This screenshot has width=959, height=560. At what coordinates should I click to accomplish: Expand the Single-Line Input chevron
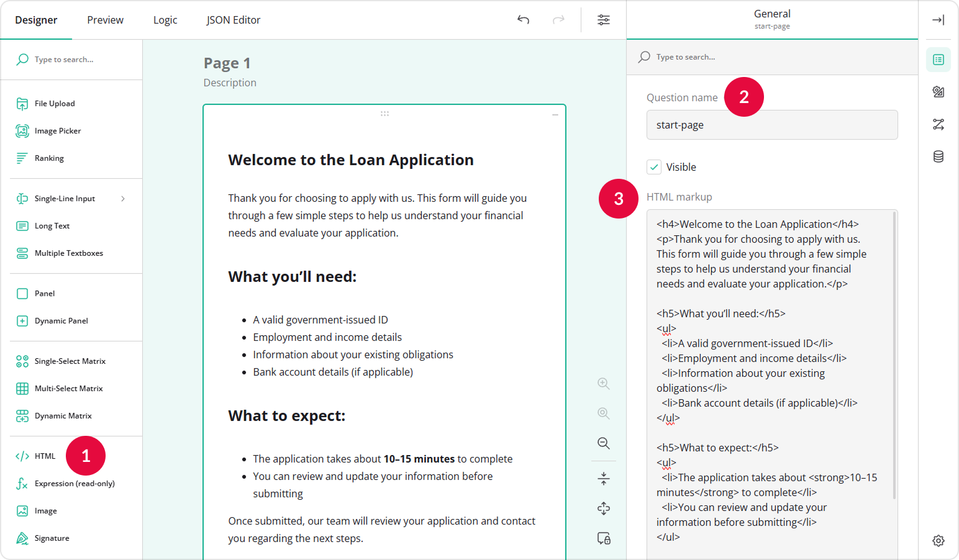[x=124, y=198]
